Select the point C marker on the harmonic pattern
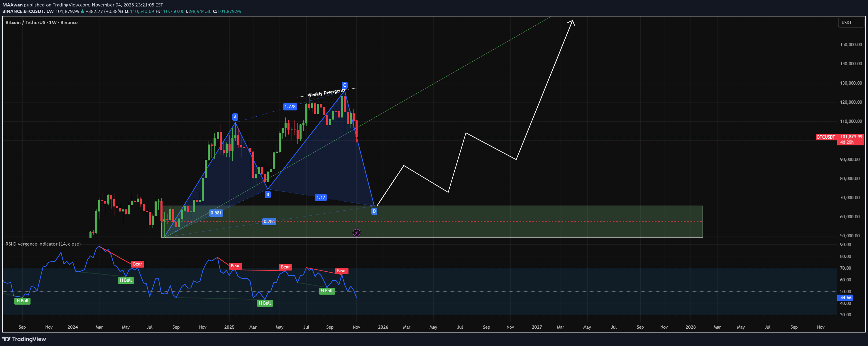This screenshot has height=346, width=868. (344, 85)
